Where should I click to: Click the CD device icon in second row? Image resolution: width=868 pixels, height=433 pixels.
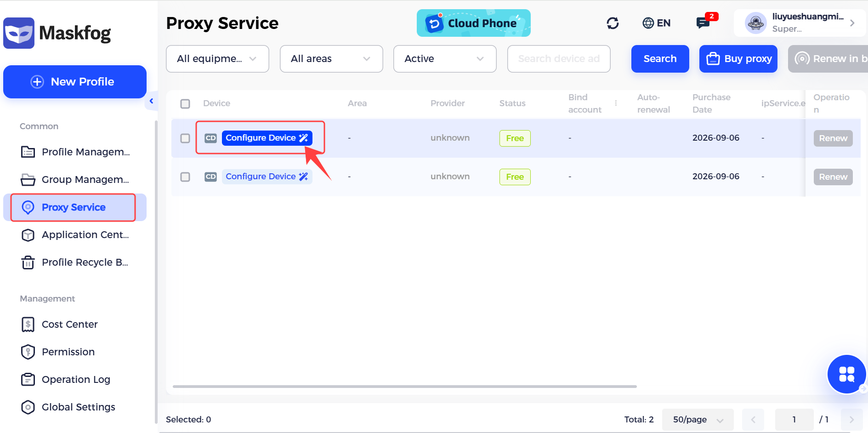click(210, 177)
